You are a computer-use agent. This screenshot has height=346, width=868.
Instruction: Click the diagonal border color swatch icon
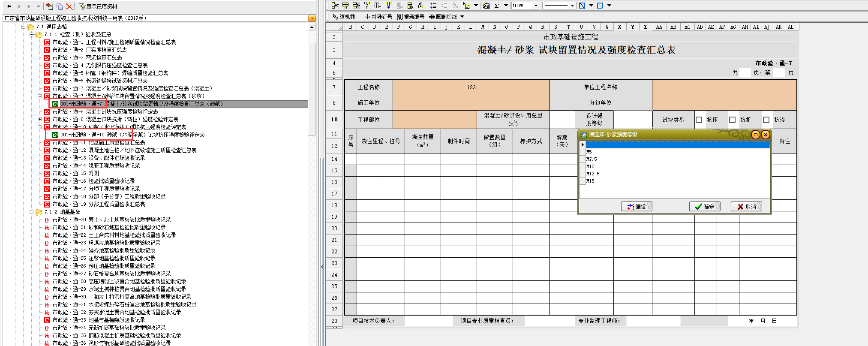pos(582,6)
